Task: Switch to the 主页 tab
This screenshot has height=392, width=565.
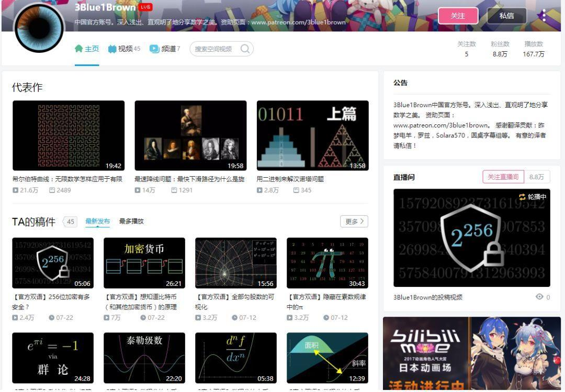Action: point(87,49)
